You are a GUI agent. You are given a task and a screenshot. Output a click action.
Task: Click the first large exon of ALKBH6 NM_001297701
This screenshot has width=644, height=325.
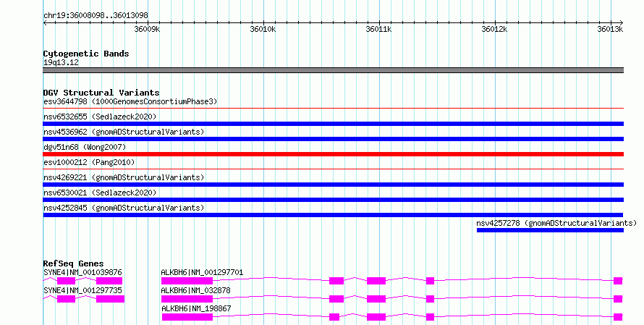coord(187,281)
